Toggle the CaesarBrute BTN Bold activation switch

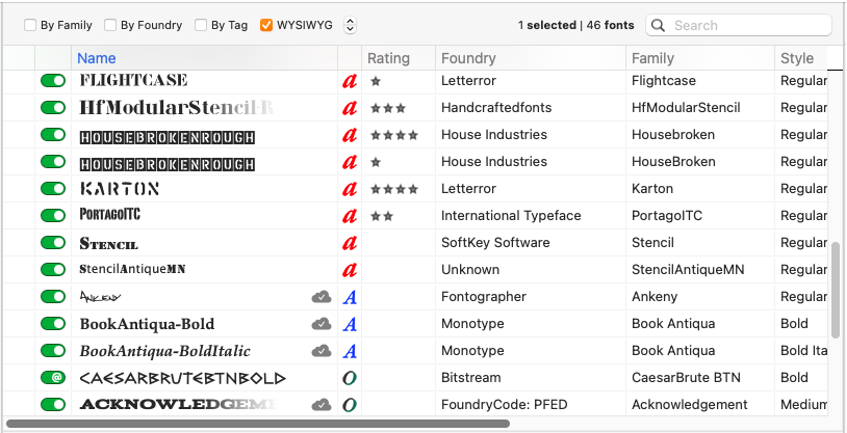coord(53,377)
